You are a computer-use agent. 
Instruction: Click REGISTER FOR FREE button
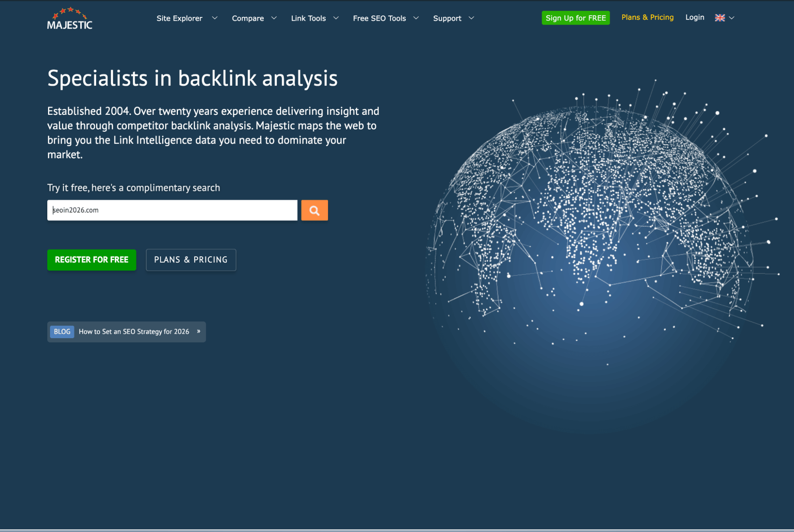92,260
